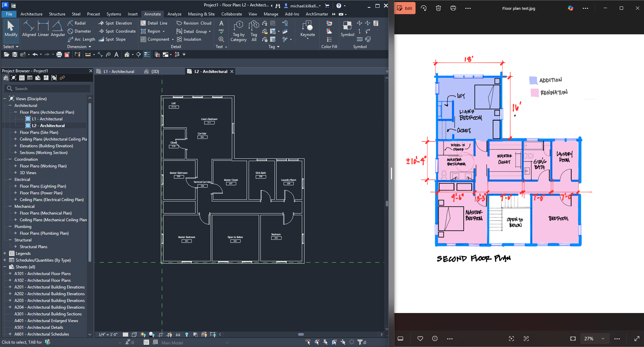Click Spot Coordinate button
The image size is (644, 347).
click(117, 31)
